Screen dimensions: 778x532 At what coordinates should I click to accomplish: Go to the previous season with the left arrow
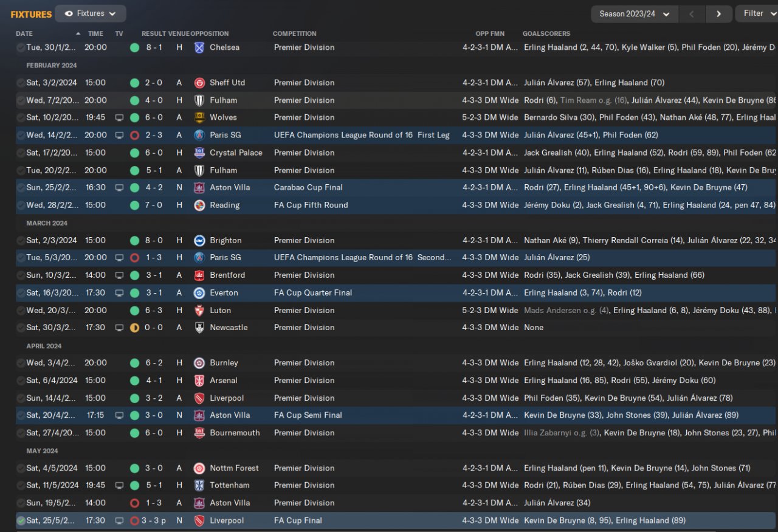(x=693, y=14)
